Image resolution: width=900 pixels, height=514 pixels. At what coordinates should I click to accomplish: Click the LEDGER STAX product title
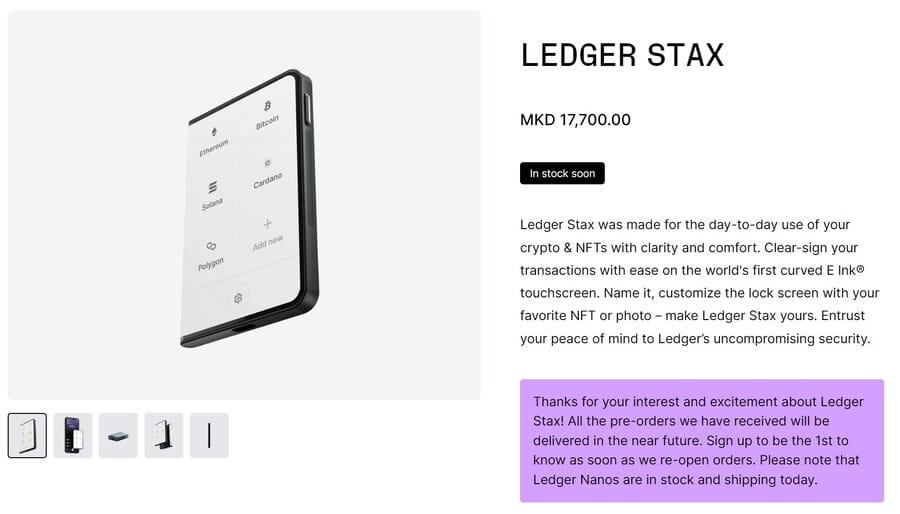click(x=622, y=56)
